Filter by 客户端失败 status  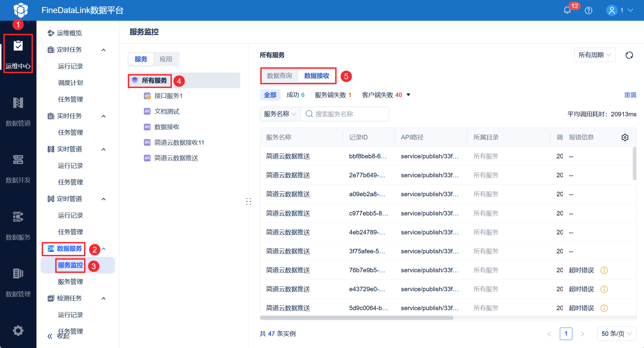(x=382, y=95)
